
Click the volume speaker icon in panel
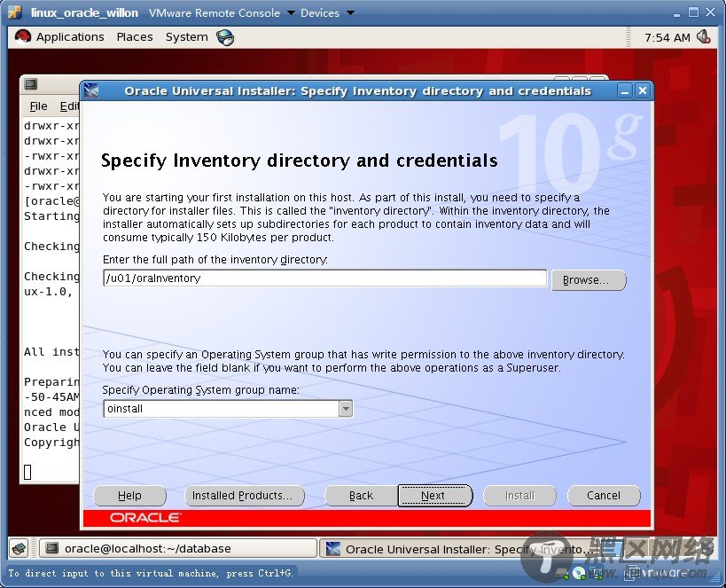(x=704, y=36)
